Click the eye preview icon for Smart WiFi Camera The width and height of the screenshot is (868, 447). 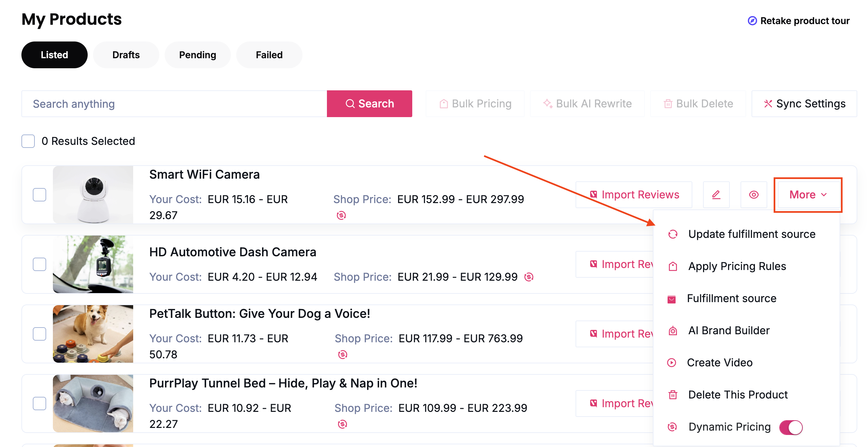[x=753, y=194]
